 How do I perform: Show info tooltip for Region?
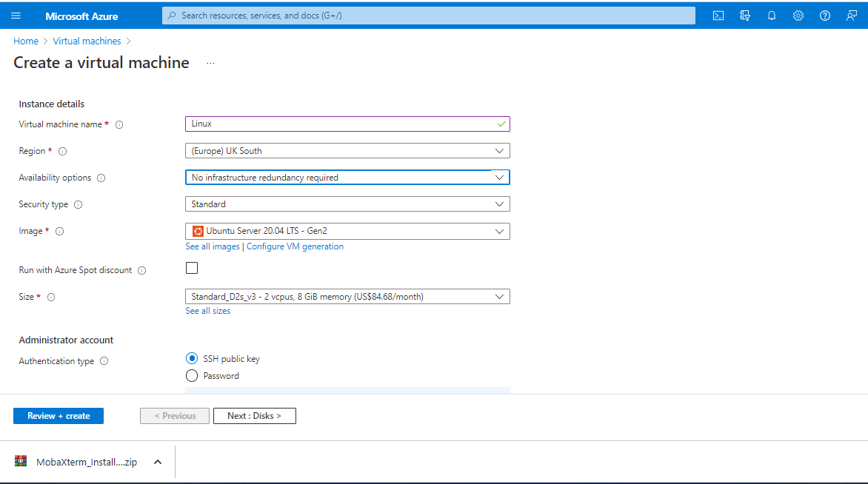(x=62, y=151)
